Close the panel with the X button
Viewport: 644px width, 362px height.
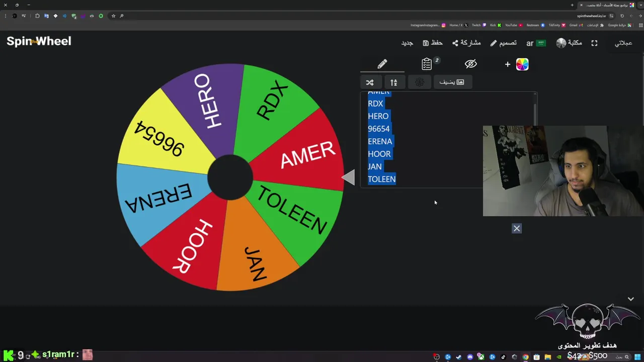[x=517, y=228]
